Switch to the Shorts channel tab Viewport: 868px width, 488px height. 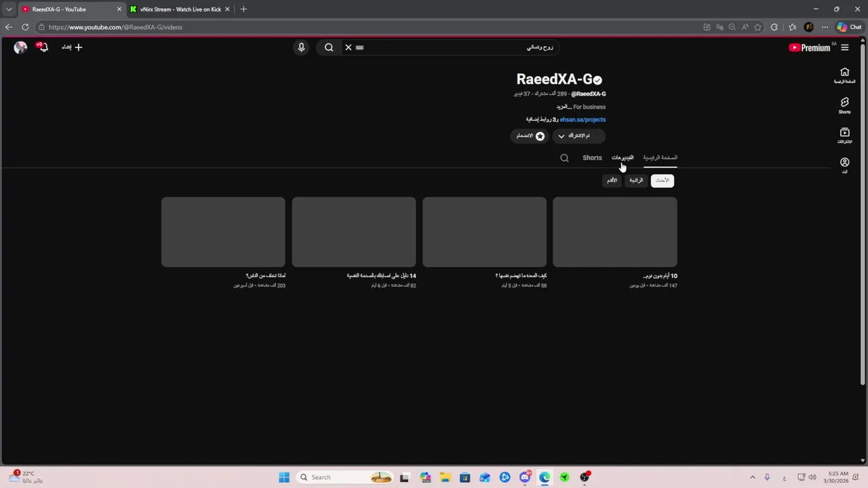(592, 158)
